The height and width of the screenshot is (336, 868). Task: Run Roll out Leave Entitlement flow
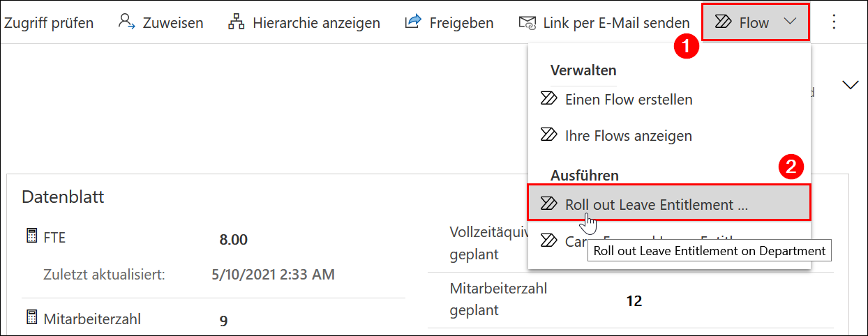tap(656, 204)
